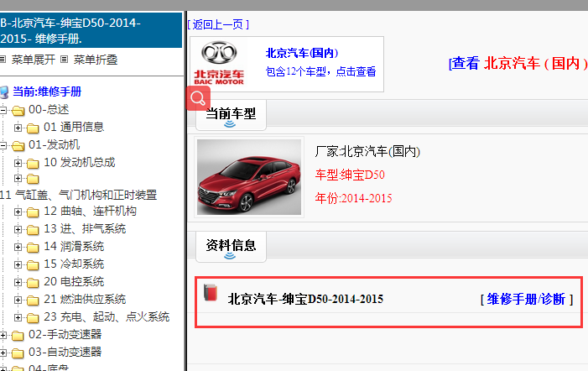Click the 菜单折叠 icon

pos(65,60)
